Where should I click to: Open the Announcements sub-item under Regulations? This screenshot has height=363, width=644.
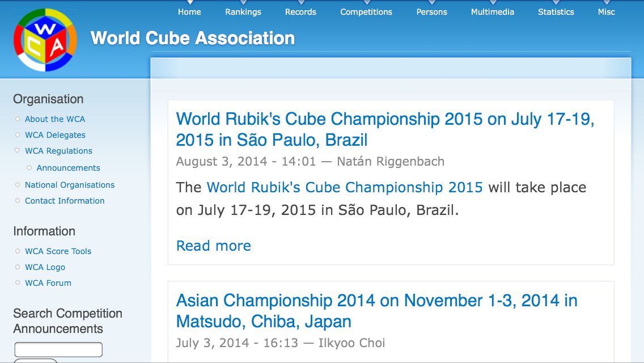69,168
